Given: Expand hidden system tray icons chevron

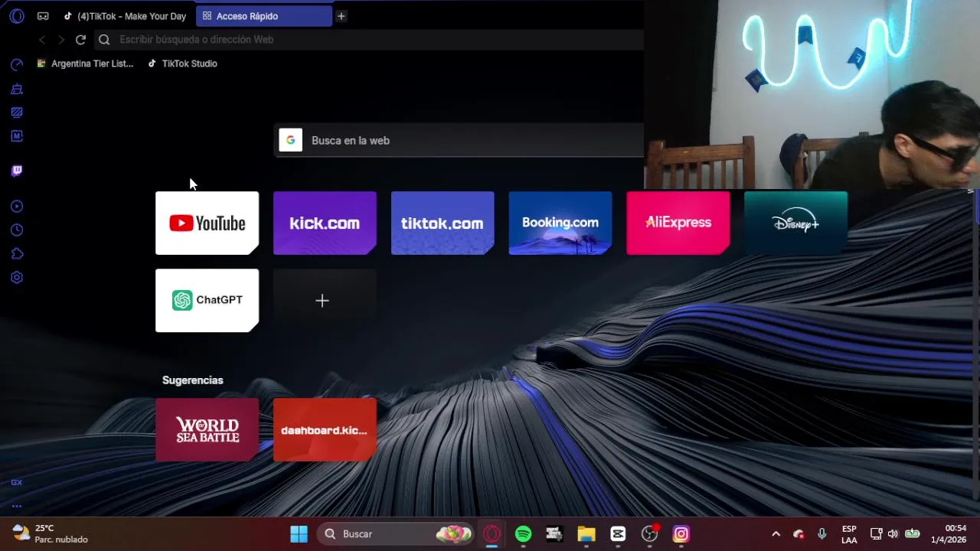Looking at the screenshot, I should [776, 534].
